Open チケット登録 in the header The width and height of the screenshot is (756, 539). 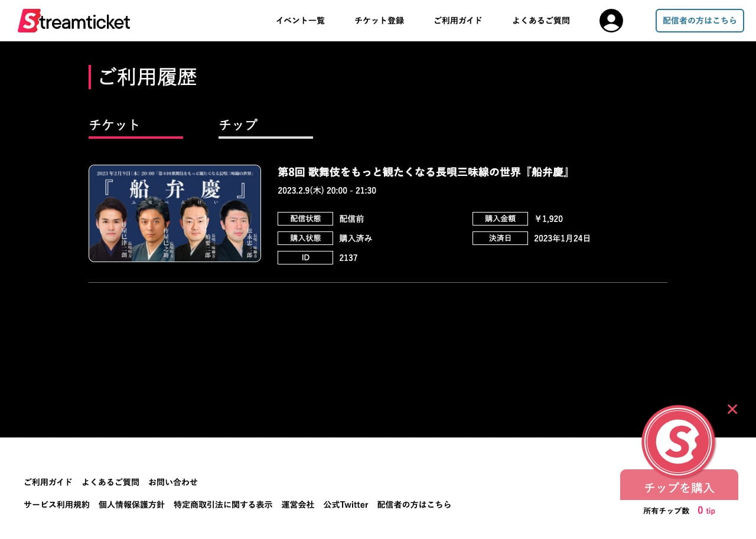(x=379, y=21)
